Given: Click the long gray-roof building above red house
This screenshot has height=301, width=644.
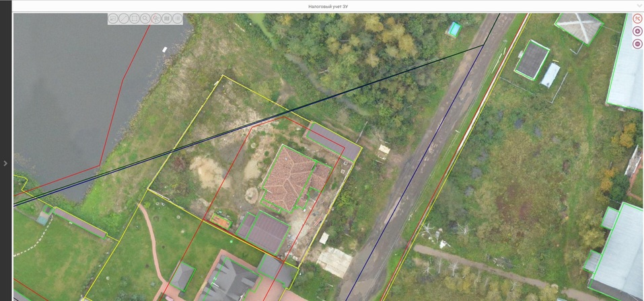Looking at the screenshot, I should (x=332, y=142).
